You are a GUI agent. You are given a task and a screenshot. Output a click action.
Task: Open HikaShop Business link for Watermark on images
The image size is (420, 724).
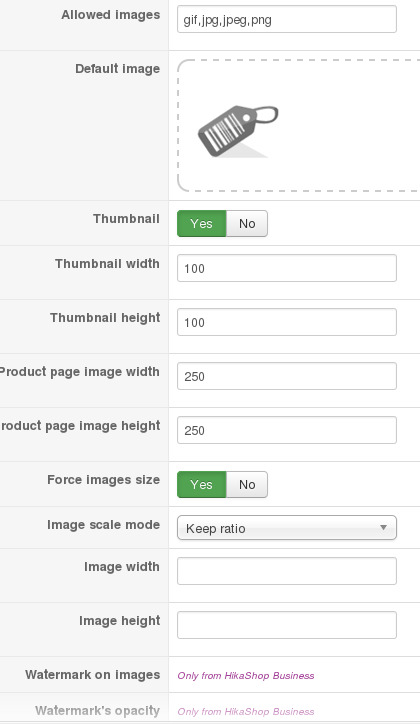coord(246,676)
